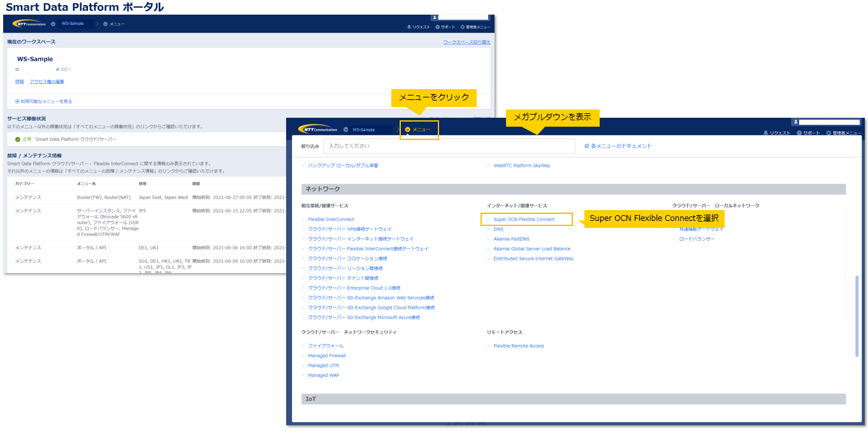The width and height of the screenshot is (868, 431).
Task: Click the mega dropdown vertical scrollbar
Action: coord(857,315)
